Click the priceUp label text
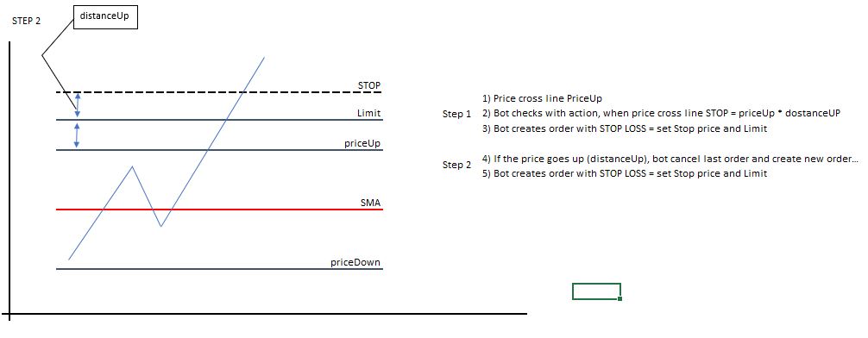The image size is (868, 338). (362, 143)
